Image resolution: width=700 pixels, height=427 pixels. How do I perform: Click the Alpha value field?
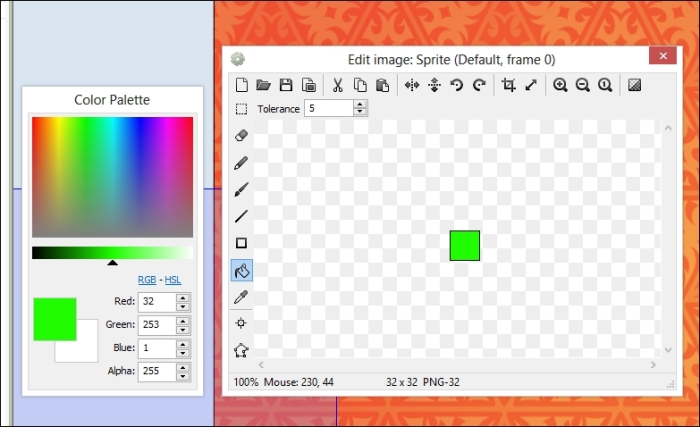157,371
